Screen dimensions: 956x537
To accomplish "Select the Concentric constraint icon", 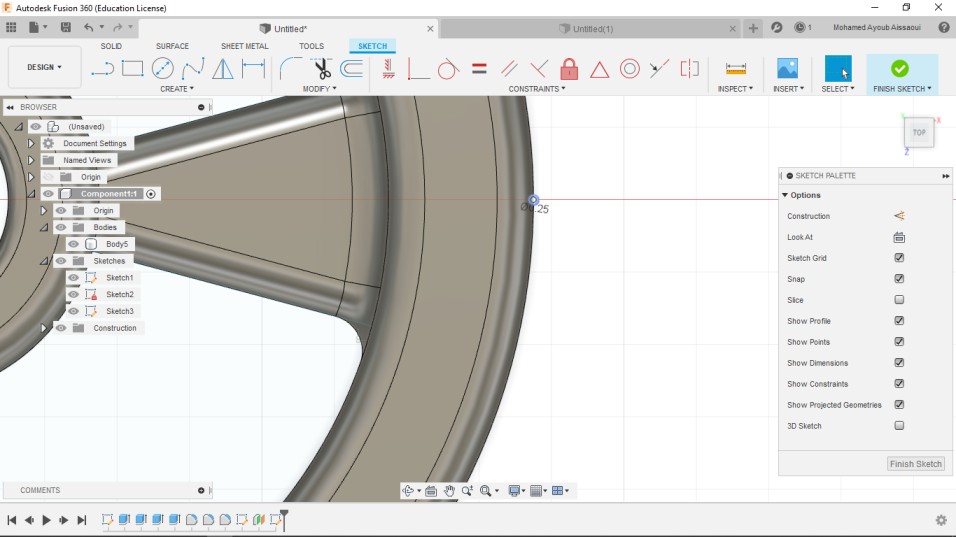I will click(629, 69).
